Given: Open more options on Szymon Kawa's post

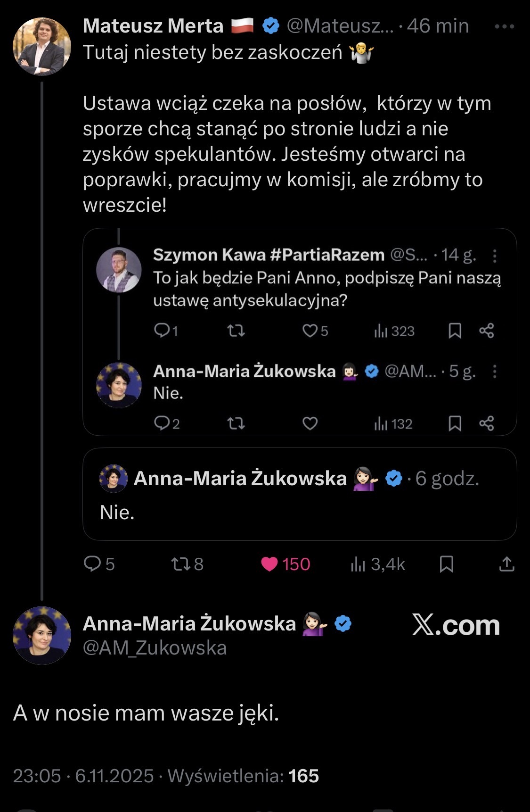Looking at the screenshot, I should point(494,256).
